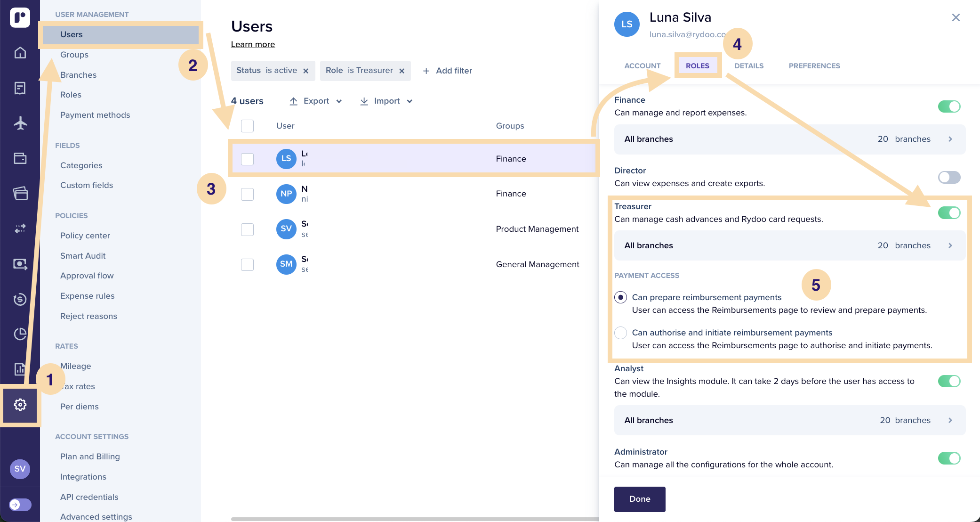Select Can authorise and initiate payments radio
This screenshot has height=522, width=980.
point(620,333)
